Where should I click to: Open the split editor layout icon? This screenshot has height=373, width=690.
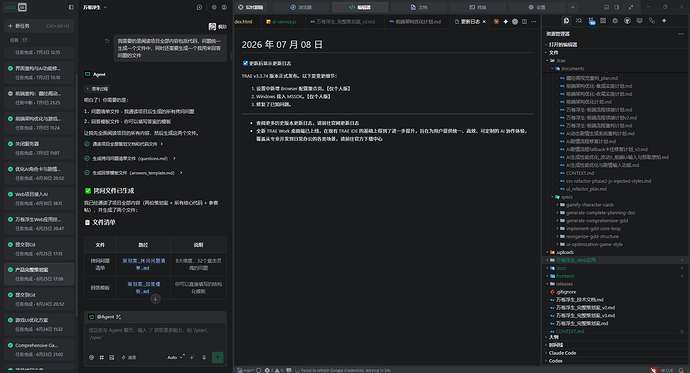pyautogui.click(x=524, y=22)
